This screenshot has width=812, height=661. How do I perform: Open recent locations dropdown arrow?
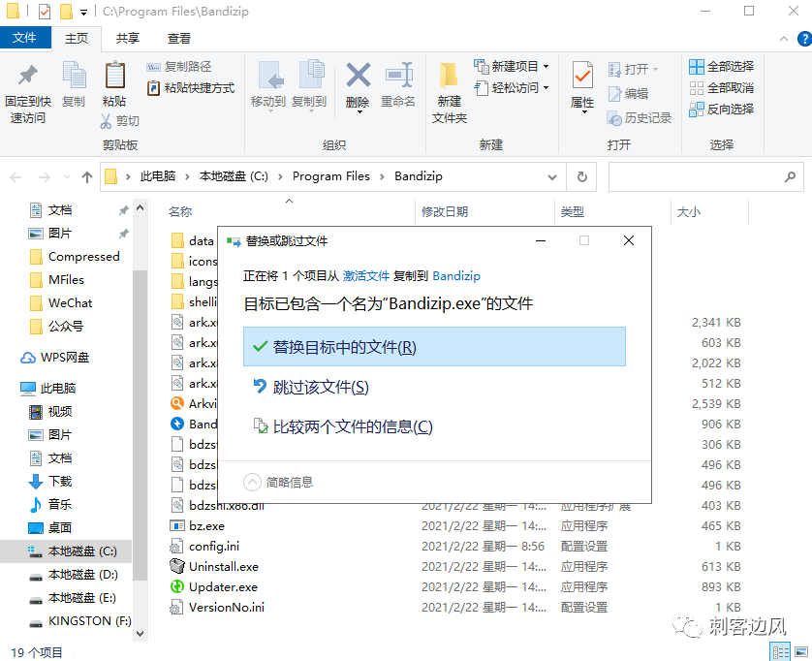coord(67,177)
